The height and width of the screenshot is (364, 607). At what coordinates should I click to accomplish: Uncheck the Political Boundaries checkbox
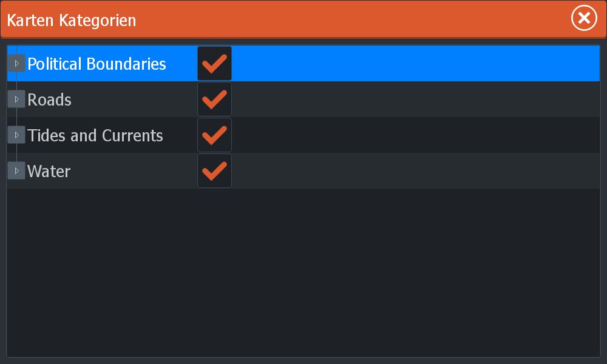pos(214,64)
